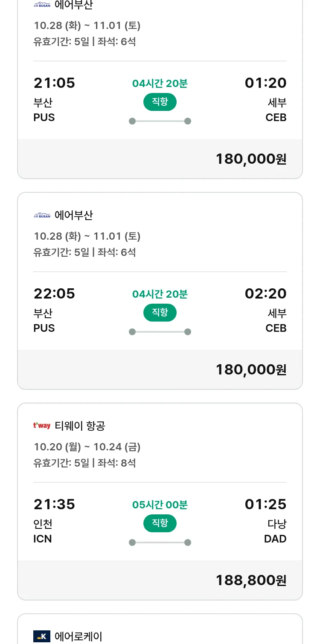Click the 02:20 Cebu arrival time
The width and height of the screenshot is (320, 644).
tap(265, 293)
